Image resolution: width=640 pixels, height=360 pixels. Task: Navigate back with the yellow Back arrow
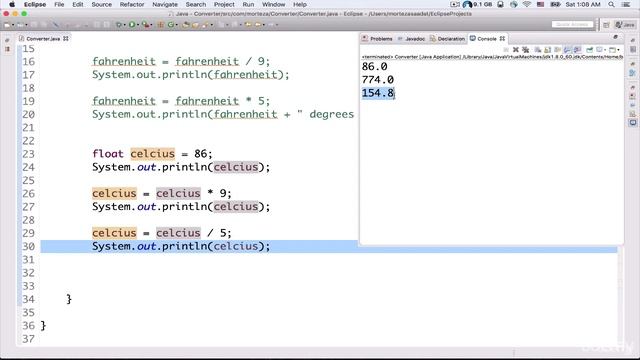248,25
